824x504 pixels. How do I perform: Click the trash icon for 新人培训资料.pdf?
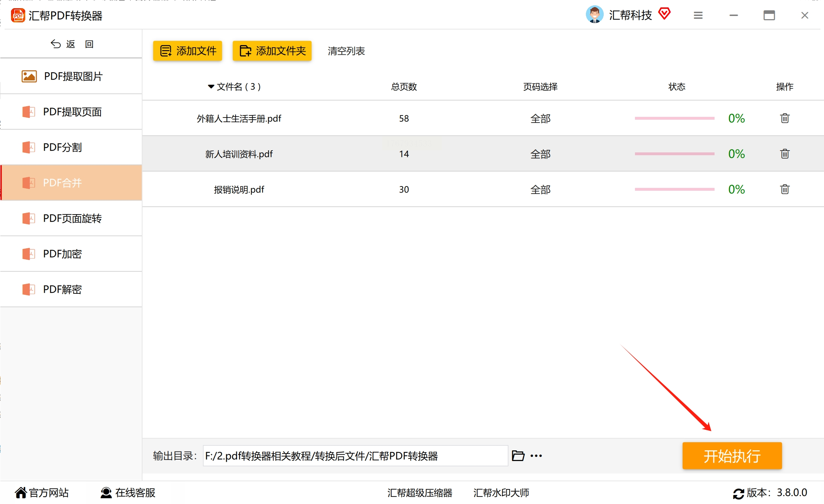(x=785, y=154)
